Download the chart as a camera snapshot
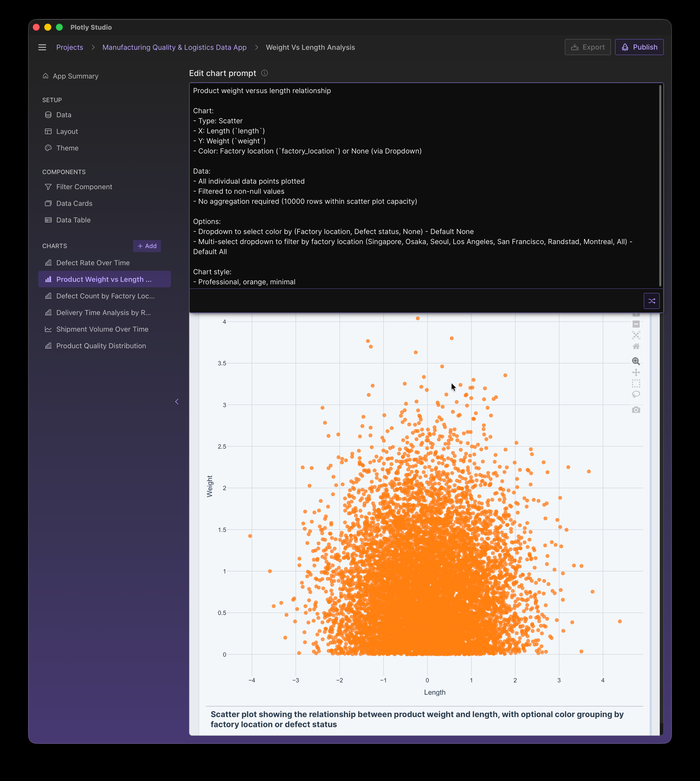Viewport: 700px width, 781px height. (636, 410)
